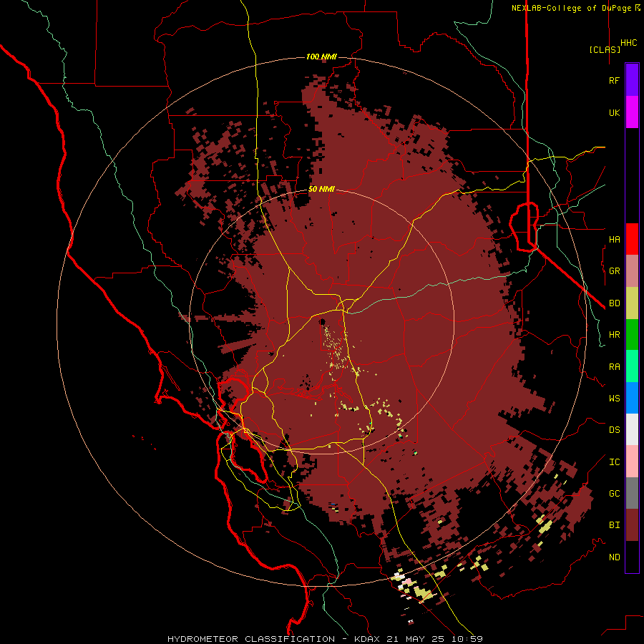Click the HHC product label
This screenshot has height=644, width=644.
[628, 43]
